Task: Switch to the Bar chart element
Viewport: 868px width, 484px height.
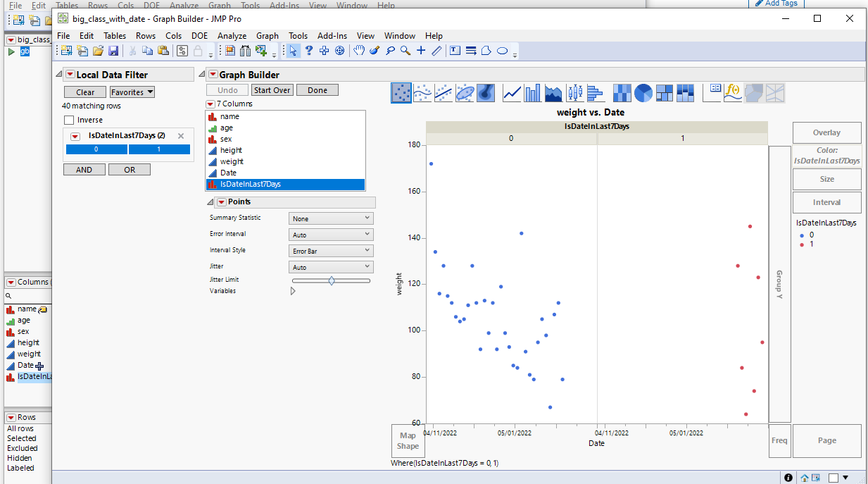Action: [x=532, y=92]
